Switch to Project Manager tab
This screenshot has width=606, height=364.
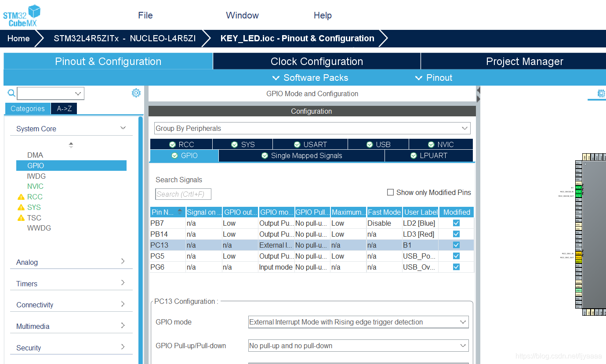pos(513,61)
